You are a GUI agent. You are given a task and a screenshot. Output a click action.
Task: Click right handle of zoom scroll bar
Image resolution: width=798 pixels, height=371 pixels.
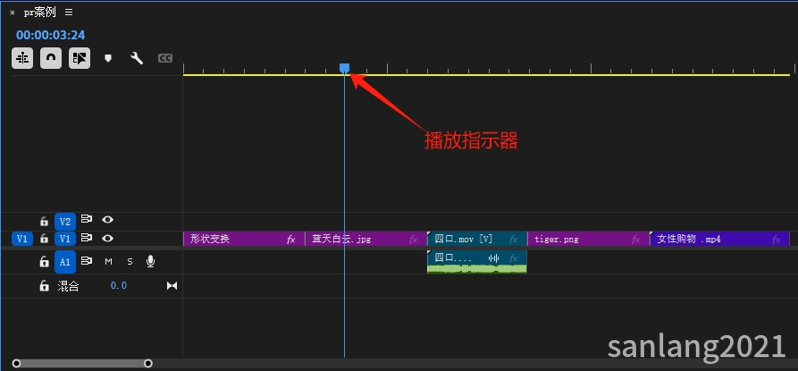148,363
